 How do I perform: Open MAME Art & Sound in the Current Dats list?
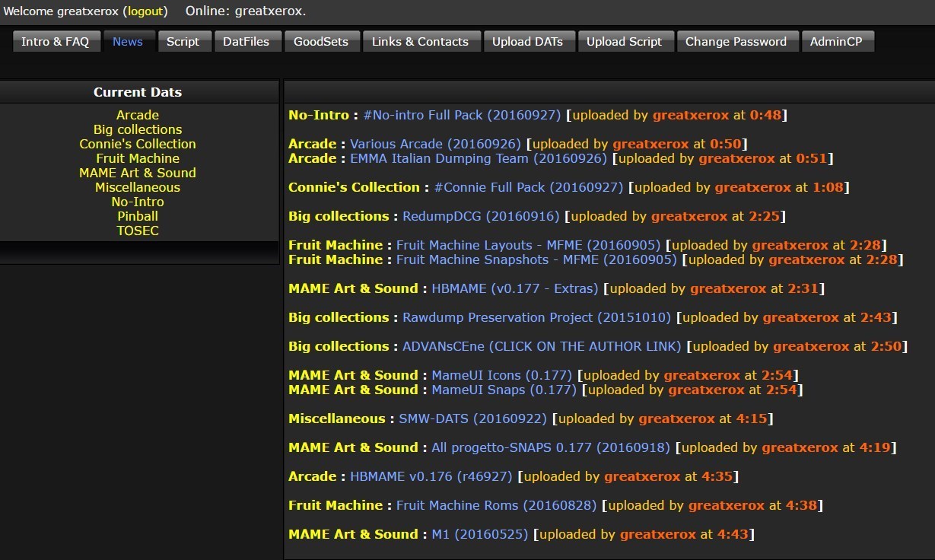tap(138, 173)
